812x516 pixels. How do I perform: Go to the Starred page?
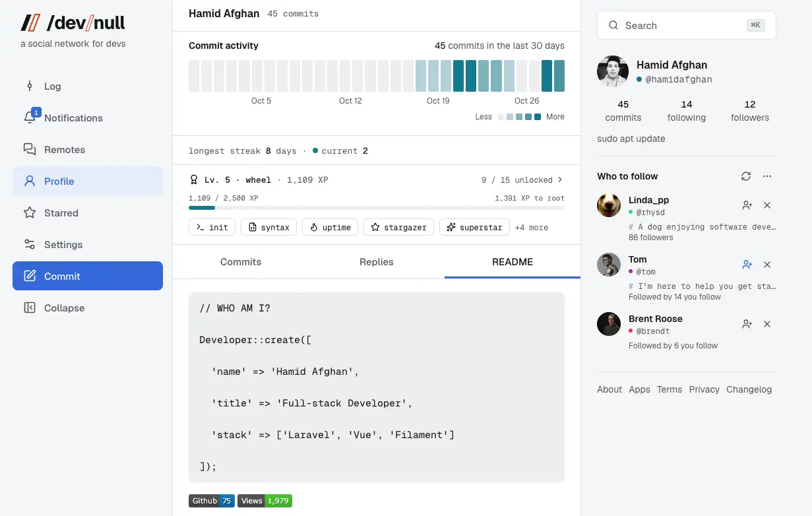(x=87, y=213)
